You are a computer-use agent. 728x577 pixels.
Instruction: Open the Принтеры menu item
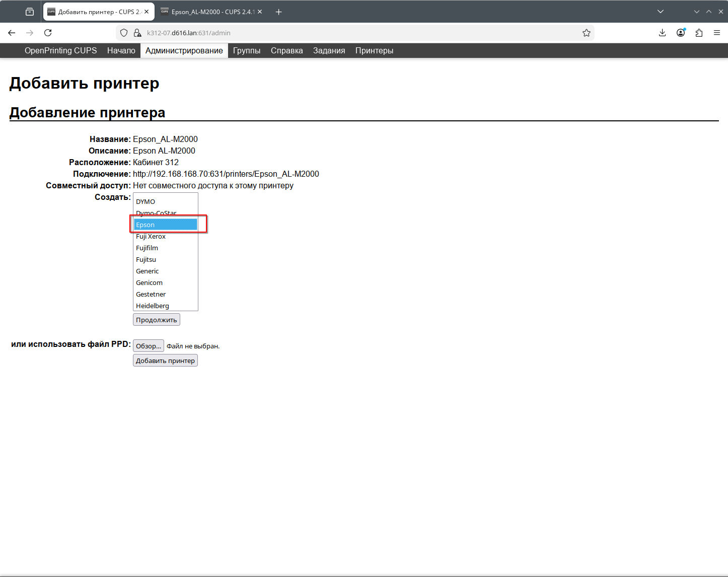pos(374,50)
